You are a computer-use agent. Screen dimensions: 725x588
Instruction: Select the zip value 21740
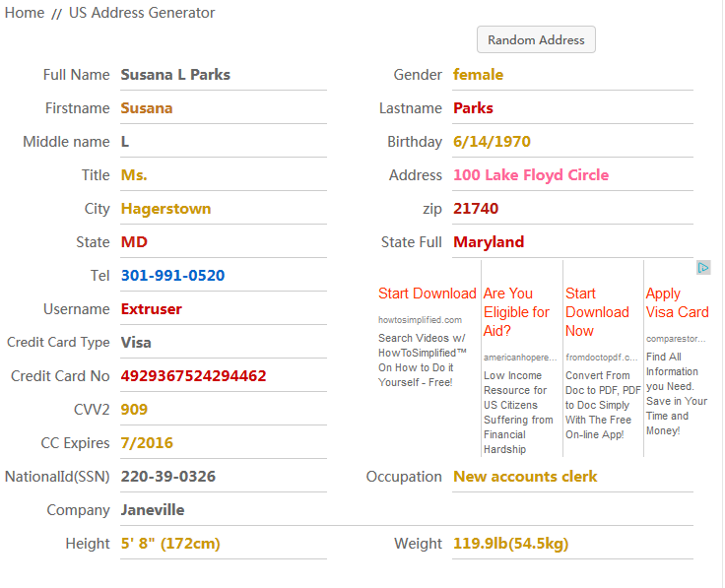476,209
